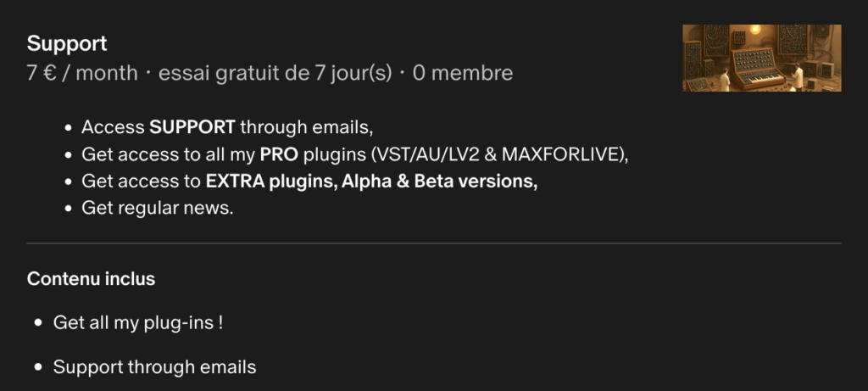Click bold "EXTRA plugins, Alpha & Beta versions," text
868x391 pixels.
coord(371,182)
